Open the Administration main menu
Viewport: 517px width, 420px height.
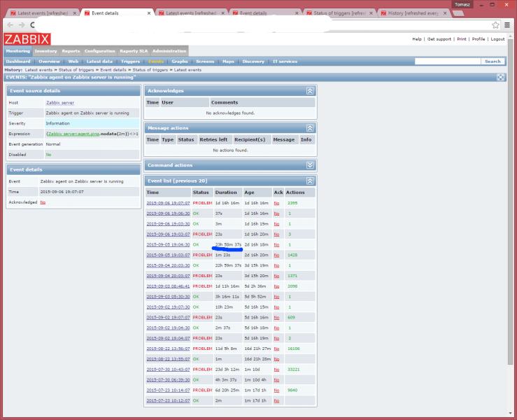pos(169,51)
